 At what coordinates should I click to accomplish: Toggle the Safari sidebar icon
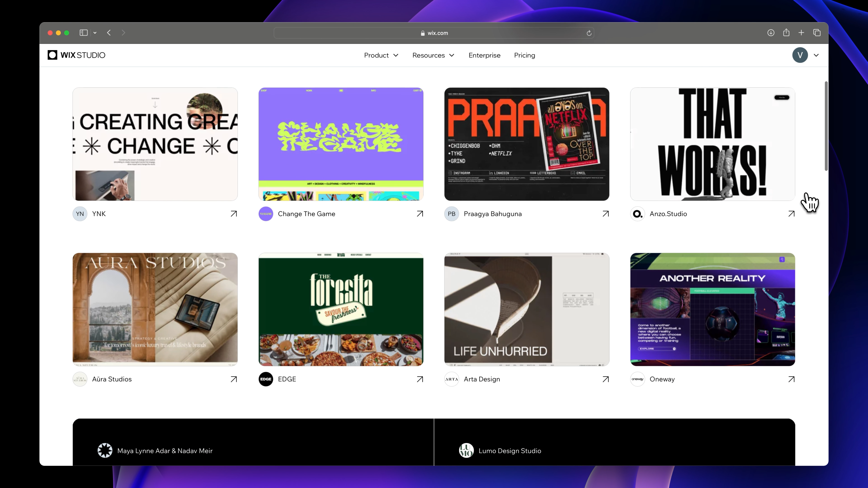pos(83,33)
